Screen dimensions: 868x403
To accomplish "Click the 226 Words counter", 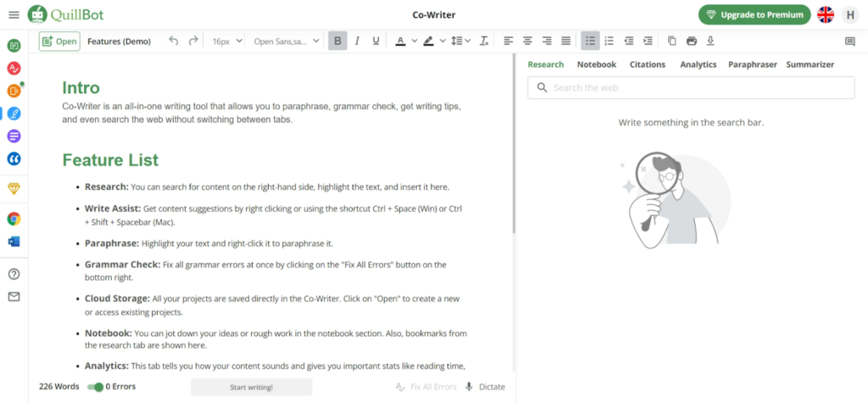I will pos(58,387).
